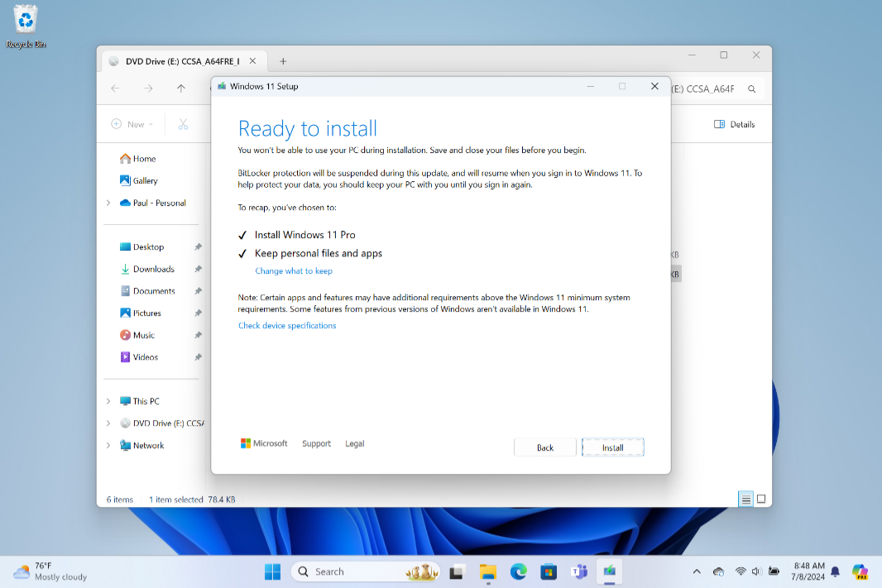This screenshot has height=588, width=882.
Task: Click the Windows Start button
Action: coord(272,571)
